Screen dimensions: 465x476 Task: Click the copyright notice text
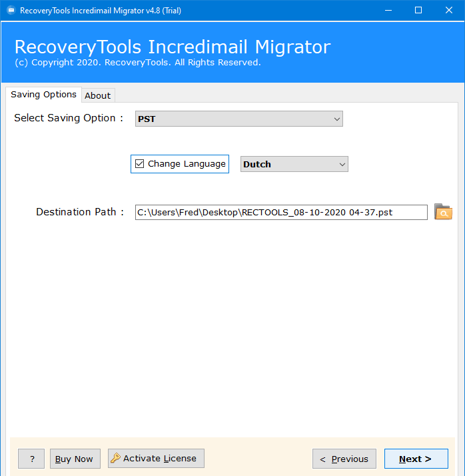pos(138,63)
